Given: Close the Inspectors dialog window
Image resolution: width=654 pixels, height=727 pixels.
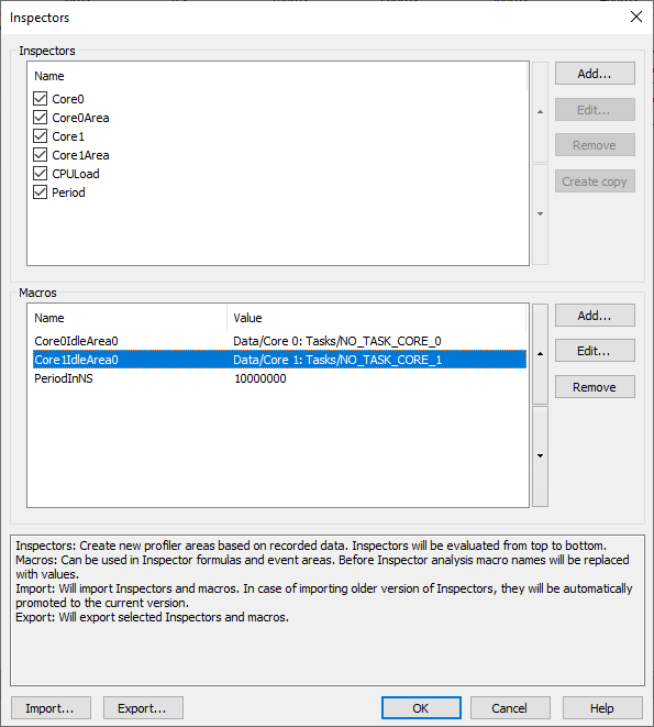Looking at the screenshot, I should [636, 17].
